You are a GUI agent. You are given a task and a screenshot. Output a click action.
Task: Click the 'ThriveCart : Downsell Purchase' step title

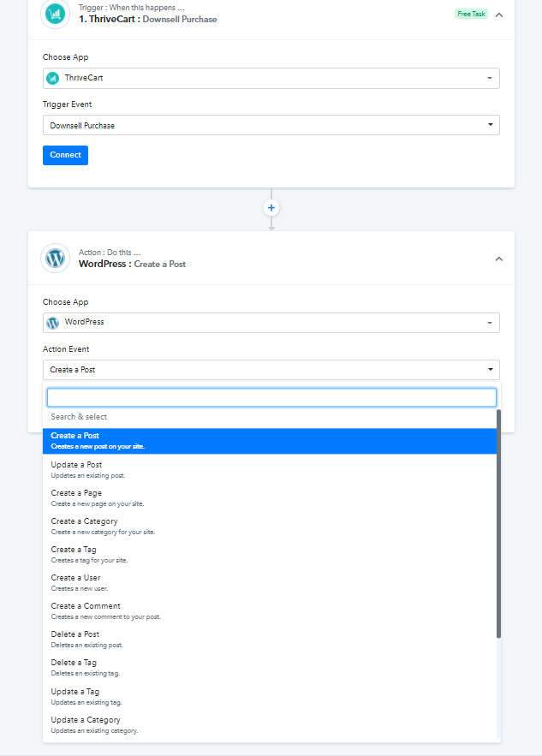coord(148,20)
